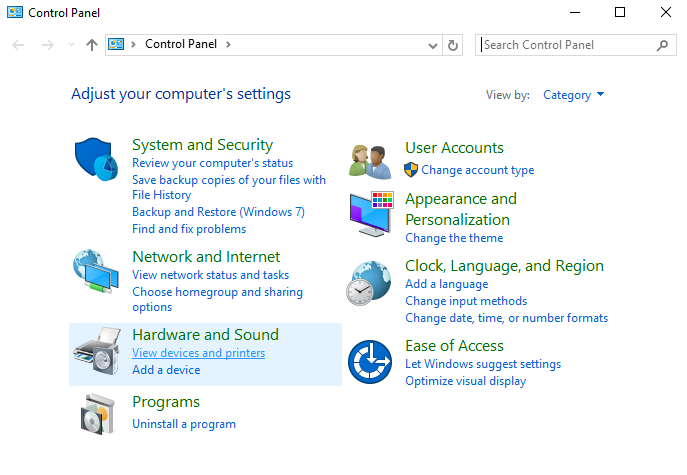Image resolution: width=687 pixels, height=475 pixels.
Task: Go up one level with the Up arrow
Action: (92, 45)
